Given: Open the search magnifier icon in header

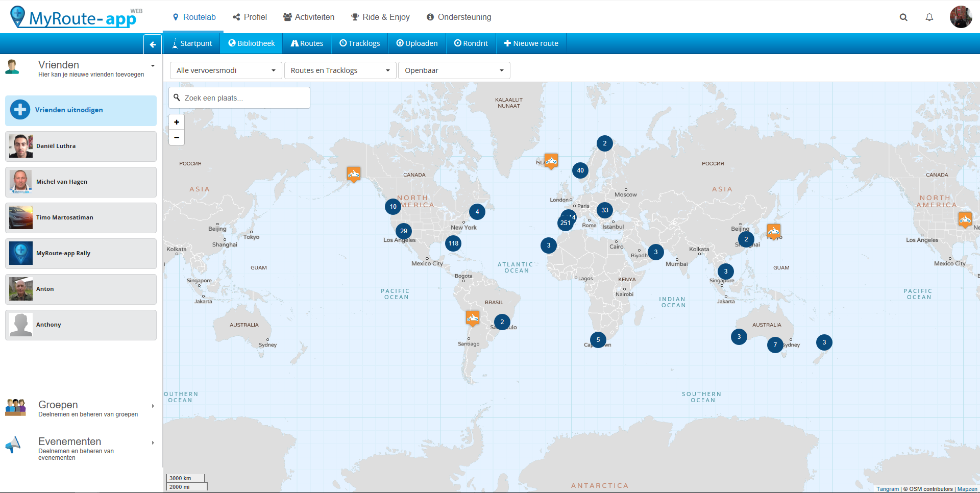Looking at the screenshot, I should pos(903,17).
